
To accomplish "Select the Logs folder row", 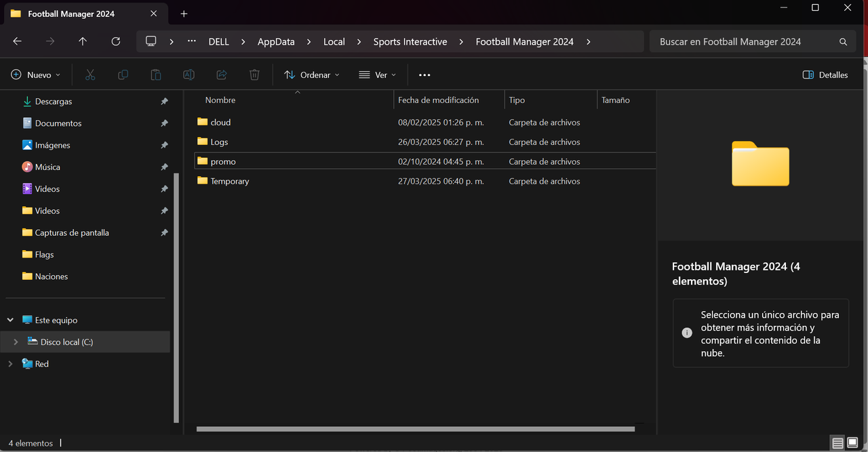I will pos(425,142).
